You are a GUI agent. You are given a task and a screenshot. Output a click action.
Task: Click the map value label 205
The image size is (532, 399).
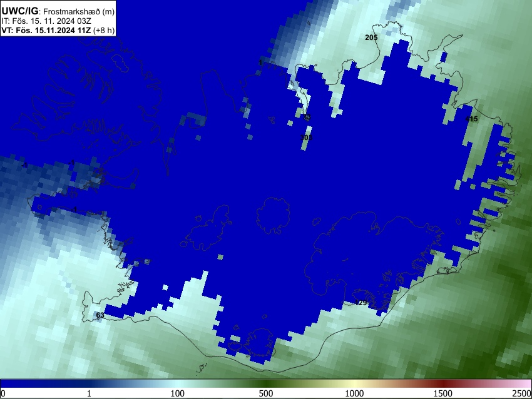point(371,38)
